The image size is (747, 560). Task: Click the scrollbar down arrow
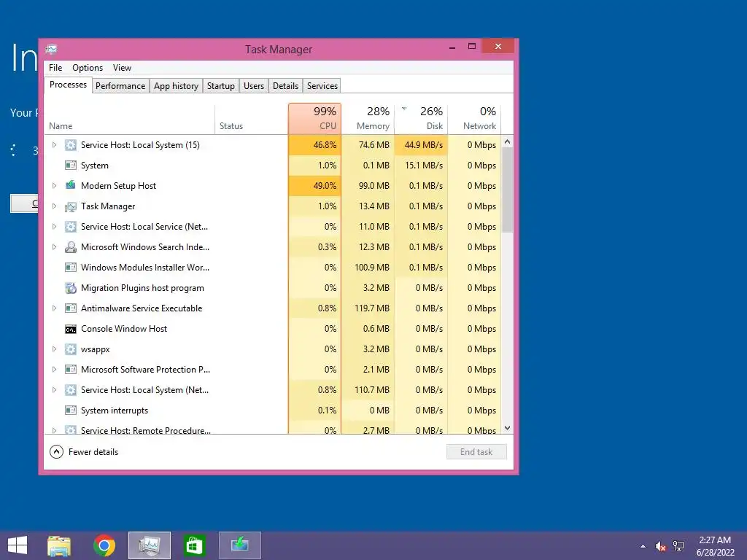click(508, 428)
